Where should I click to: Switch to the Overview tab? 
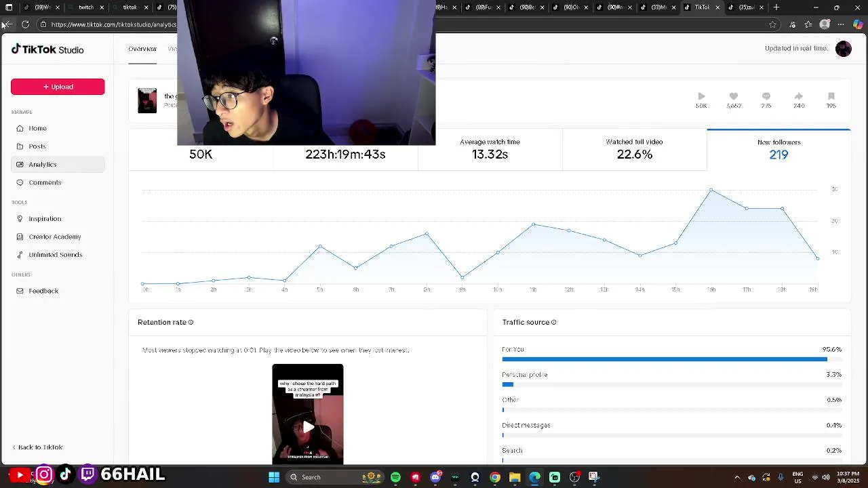tap(142, 49)
